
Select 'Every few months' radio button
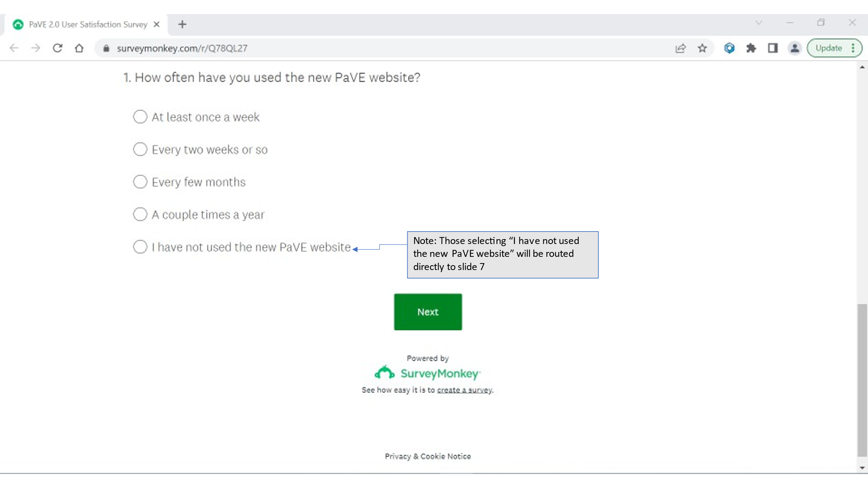(x=140, y=182)
